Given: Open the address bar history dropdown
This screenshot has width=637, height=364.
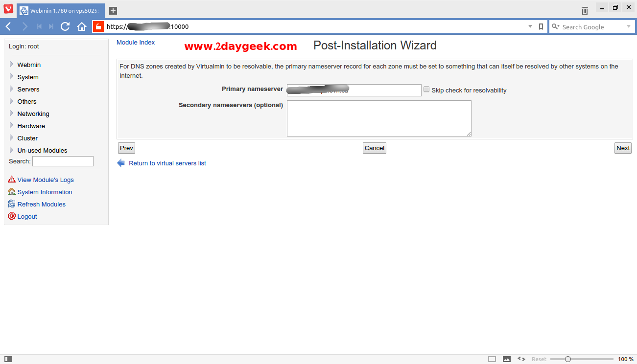Looking at the screenshot, I should [530, 26].
